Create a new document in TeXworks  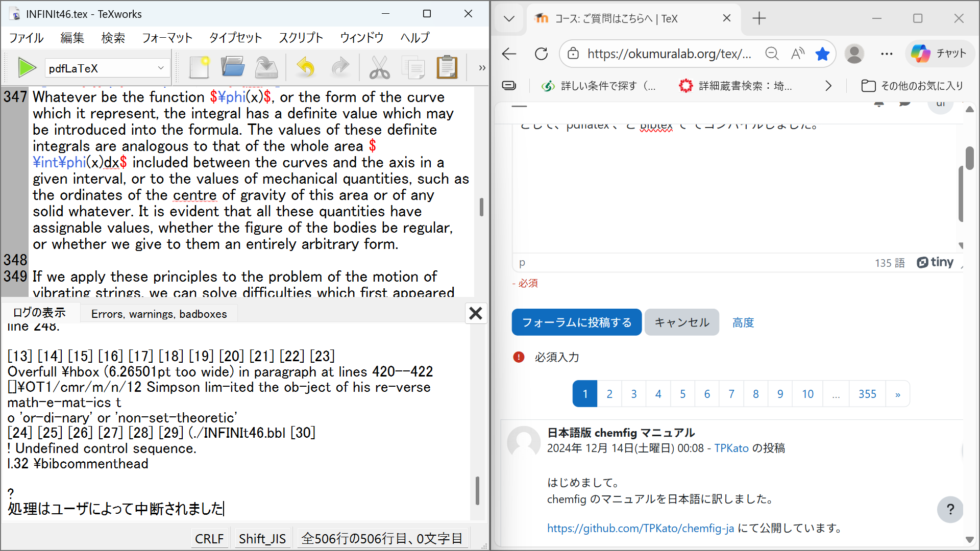coord(199,67)
